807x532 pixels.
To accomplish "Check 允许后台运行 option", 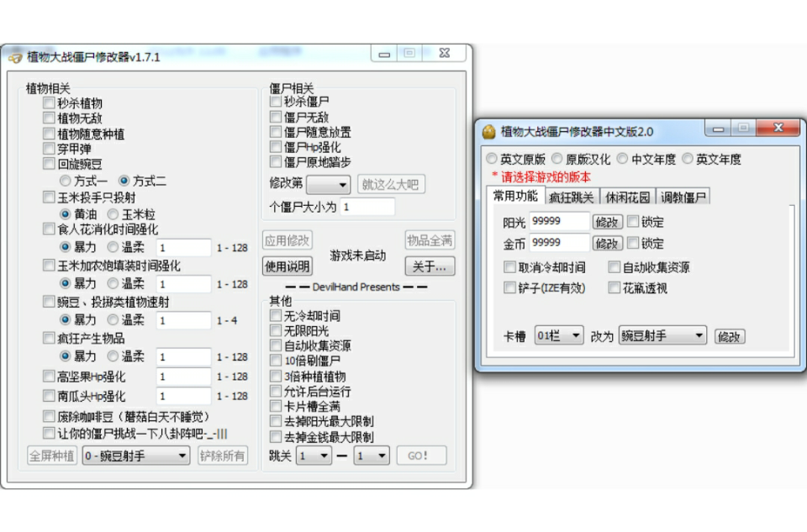I will coord(276,391).
